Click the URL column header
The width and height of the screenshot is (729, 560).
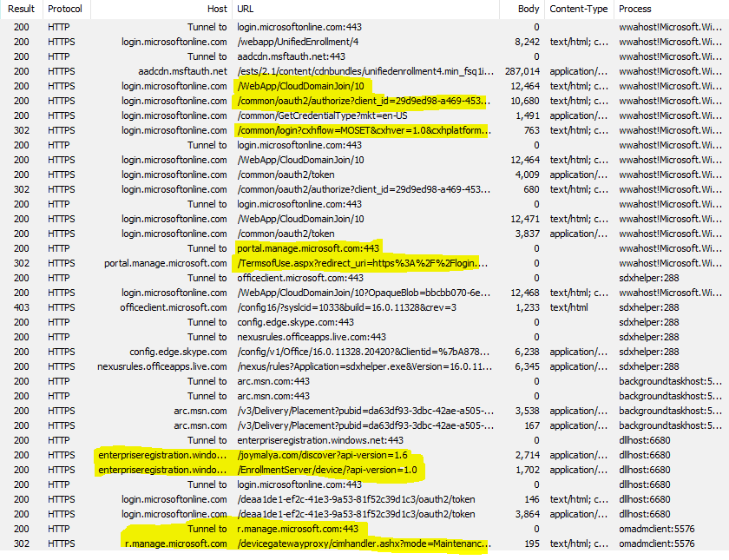(x=245, y=9)
